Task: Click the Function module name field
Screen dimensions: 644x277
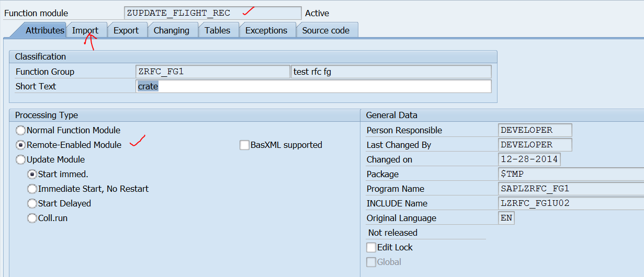Action: [x=213, y=13]
